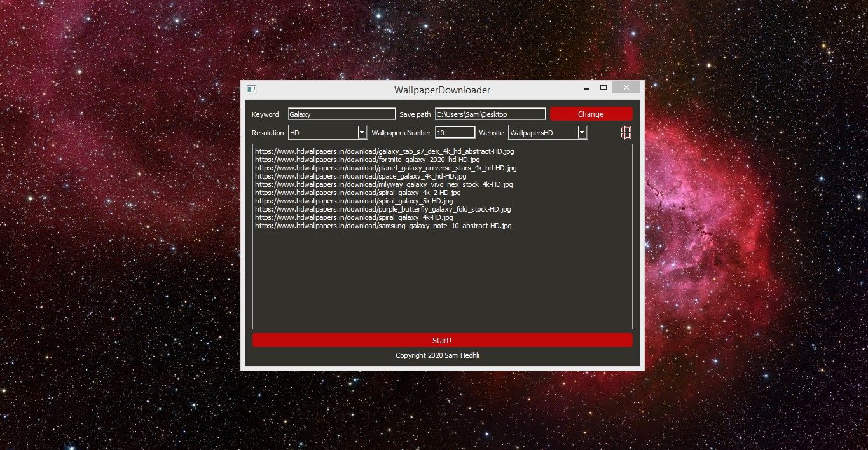This screenshot has height=450, width=868.
Task: Click the purple_butterfly_galaxy_fold_stock URL line
Action: [x=383, y=209]
